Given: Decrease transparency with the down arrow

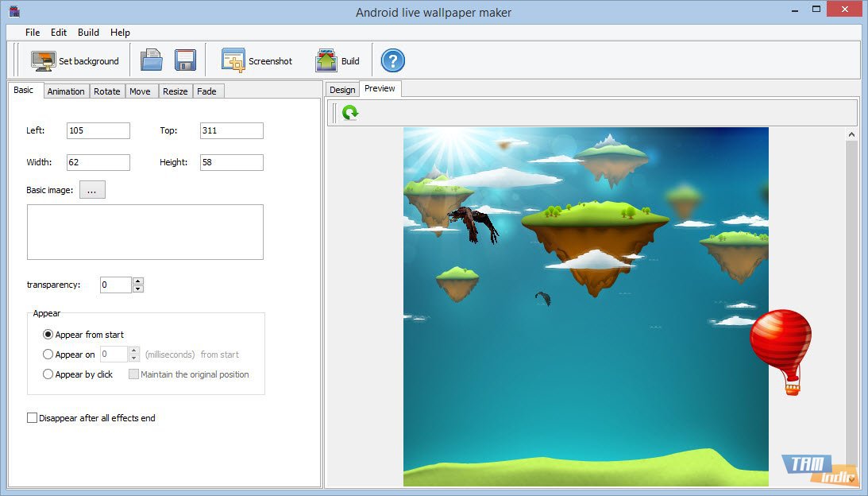Looking at the screenshot, I should 138,289.
